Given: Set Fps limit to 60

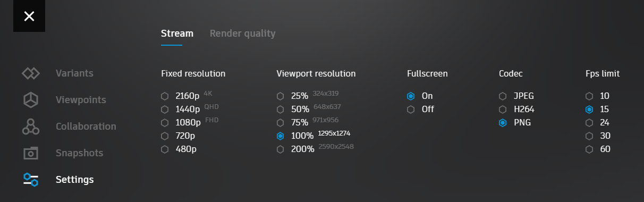Looking at the screenshot, I should 598,149.
